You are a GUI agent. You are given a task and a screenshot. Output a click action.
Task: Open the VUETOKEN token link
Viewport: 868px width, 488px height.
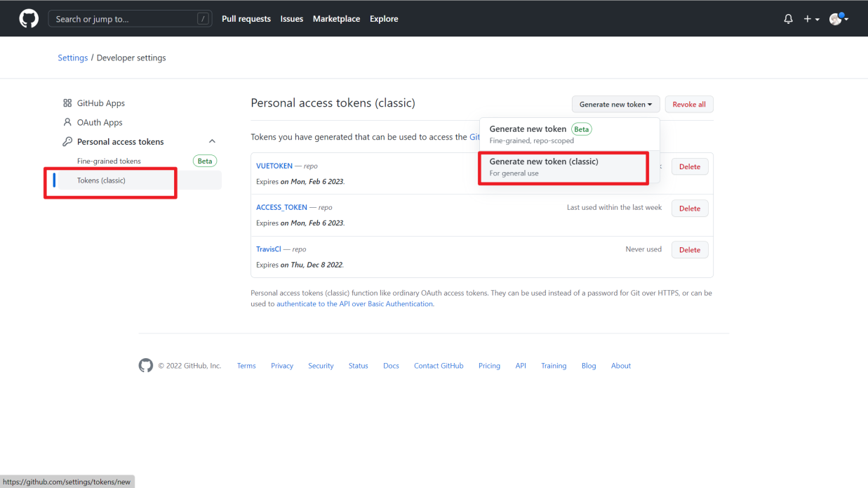click(x=274, y=166)
